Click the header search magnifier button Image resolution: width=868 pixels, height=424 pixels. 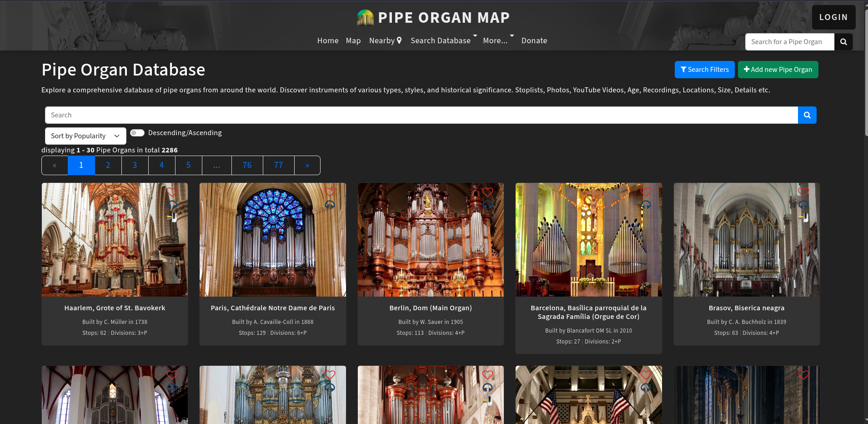[843, 42]
